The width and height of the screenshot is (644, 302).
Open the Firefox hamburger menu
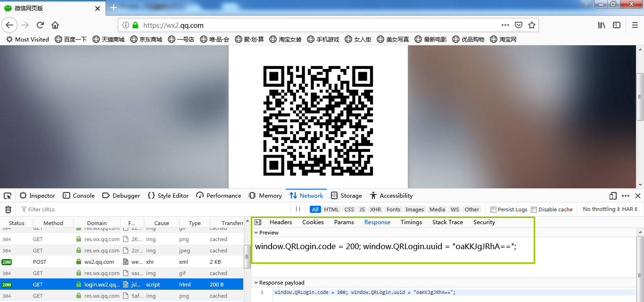[635, 25]
